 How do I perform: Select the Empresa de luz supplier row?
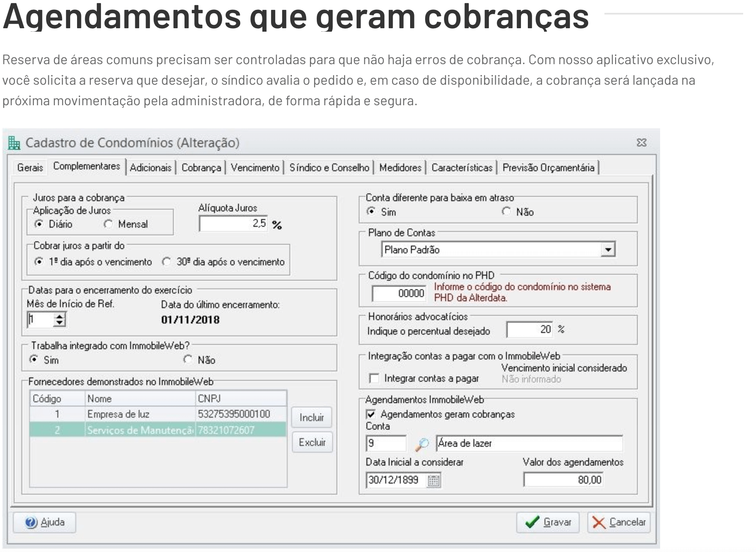pyautogui.click(x=158, y=414)
